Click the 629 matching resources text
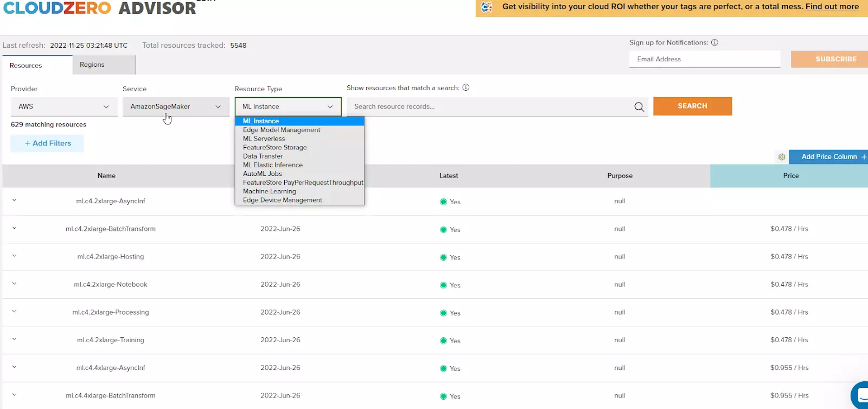The width and height of the screenshot is (868, 409). click(48, 124)
